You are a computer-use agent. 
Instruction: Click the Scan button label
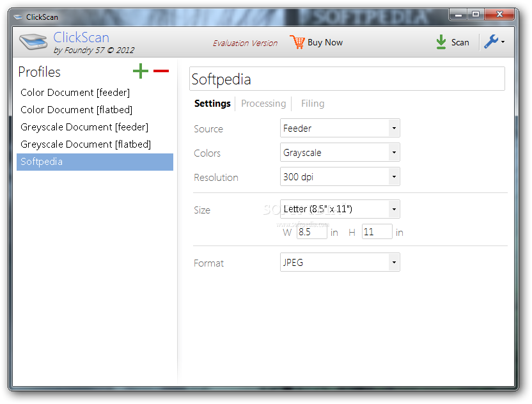click(x=460, y=42)
